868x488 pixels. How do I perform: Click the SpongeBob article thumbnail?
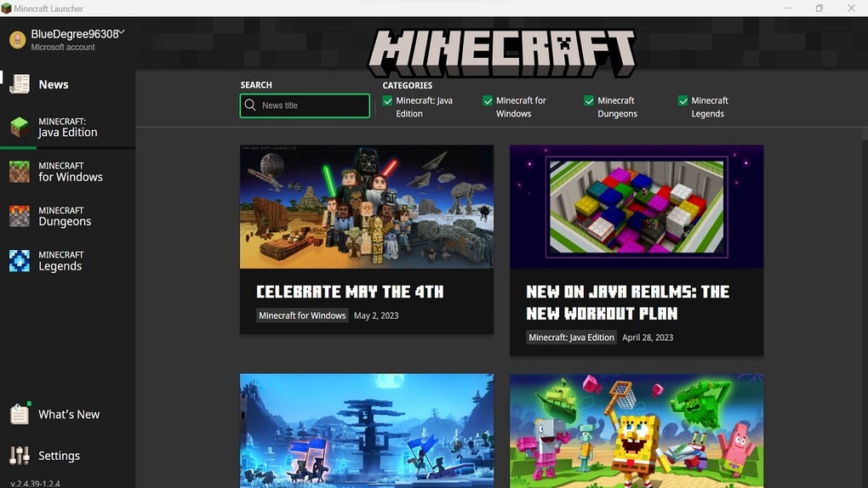[637, 430]
